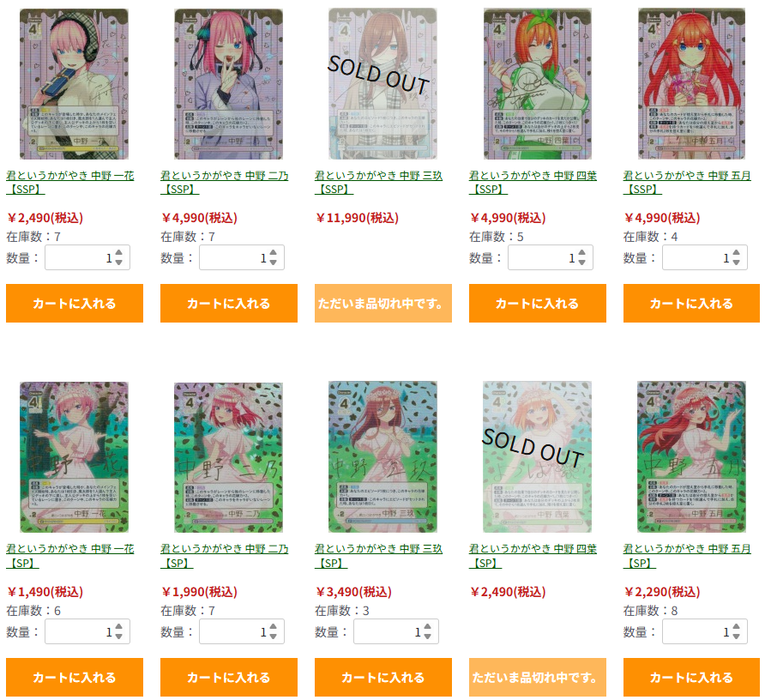The height and width of the screenshot is (700, 765).
Task: Decrease quantity for 中野五月 SP card
Action: 736,637
